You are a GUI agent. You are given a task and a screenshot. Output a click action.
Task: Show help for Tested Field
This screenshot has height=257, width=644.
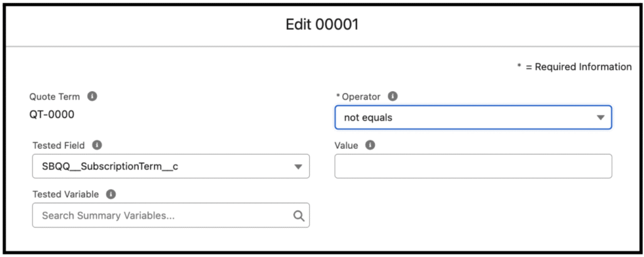pyautogui.click(x=97, y=145)
